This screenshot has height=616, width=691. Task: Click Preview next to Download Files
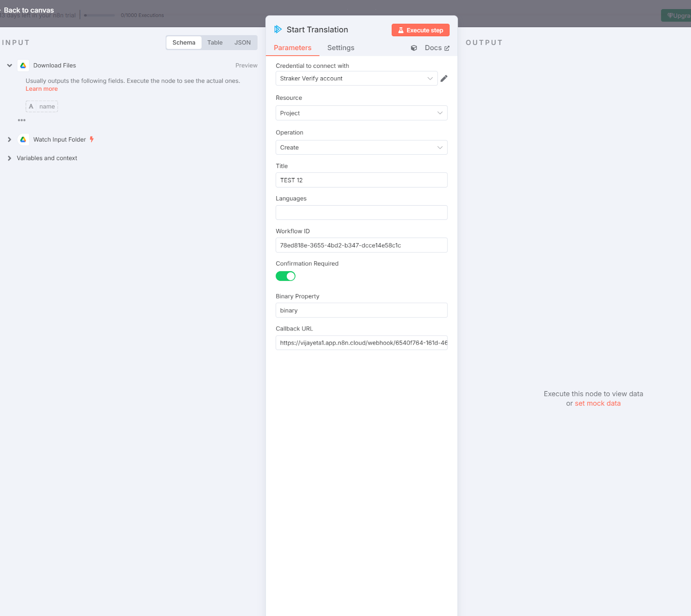[x=246, y=65]
